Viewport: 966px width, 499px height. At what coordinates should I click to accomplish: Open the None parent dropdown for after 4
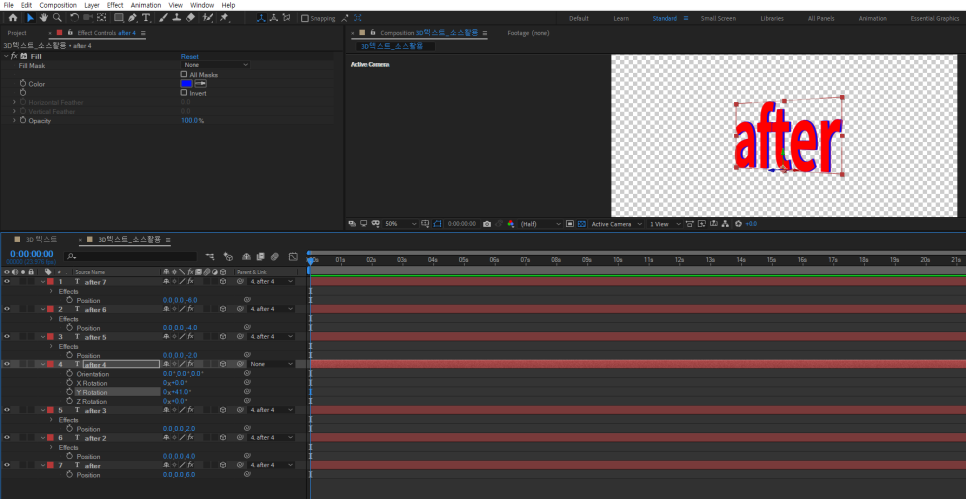[272, 364]
